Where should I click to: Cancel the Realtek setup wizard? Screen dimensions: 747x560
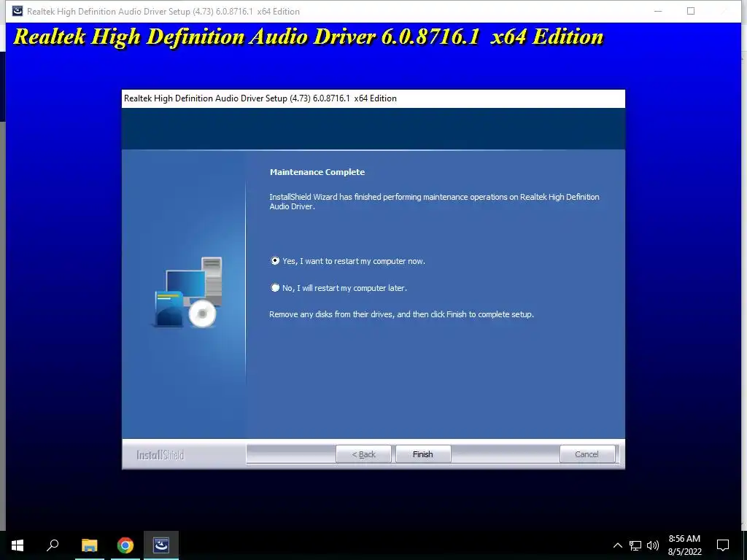coord(587,454)
